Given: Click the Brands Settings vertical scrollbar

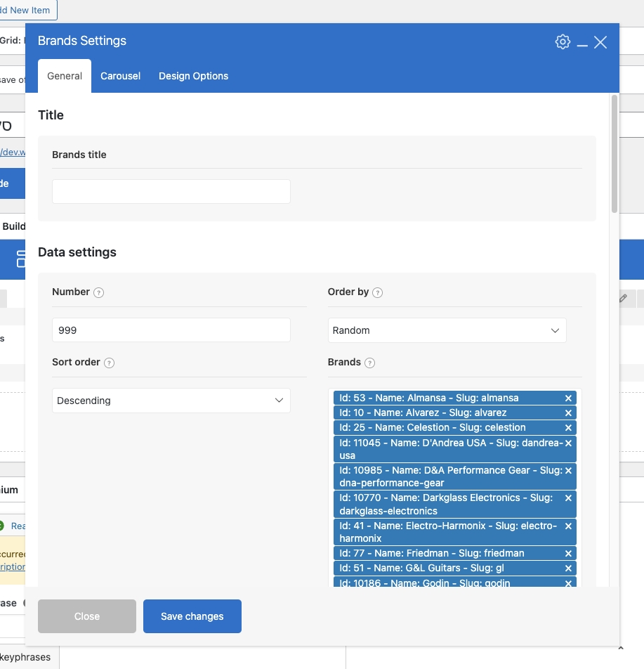Looking at the screenshot, I should tap(614, 154).
